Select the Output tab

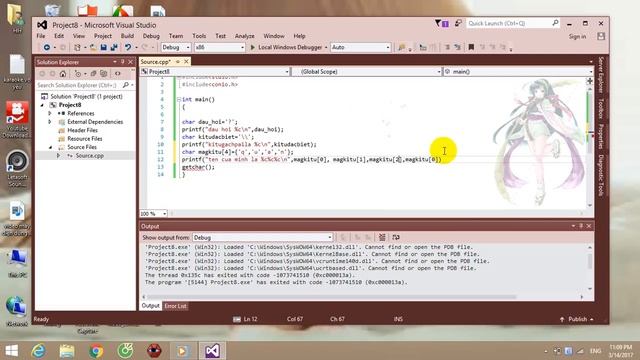coord(150,306)
